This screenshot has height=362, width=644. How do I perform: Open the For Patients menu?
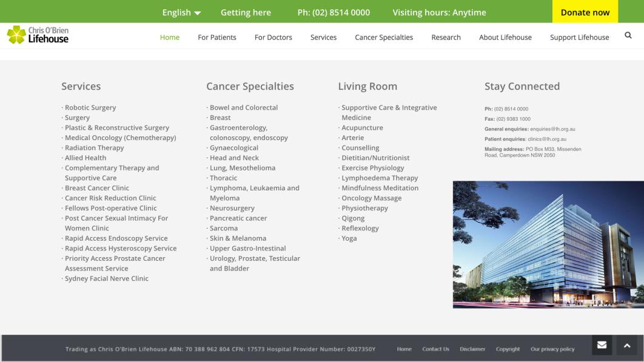coord(217,38)
